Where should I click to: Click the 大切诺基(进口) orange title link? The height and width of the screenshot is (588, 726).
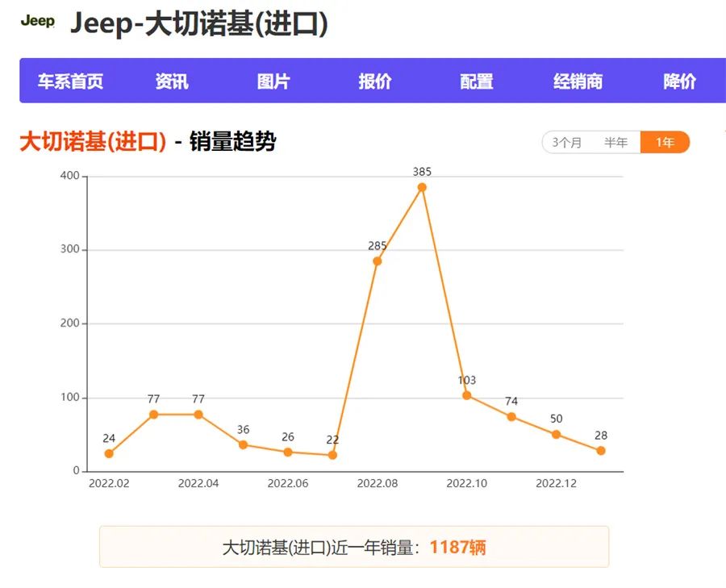click(93, 143)
